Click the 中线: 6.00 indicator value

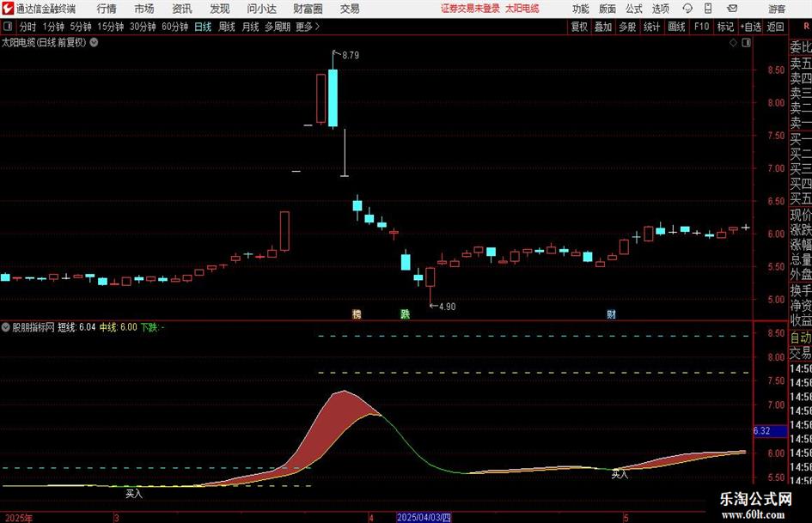click(119, 327)
